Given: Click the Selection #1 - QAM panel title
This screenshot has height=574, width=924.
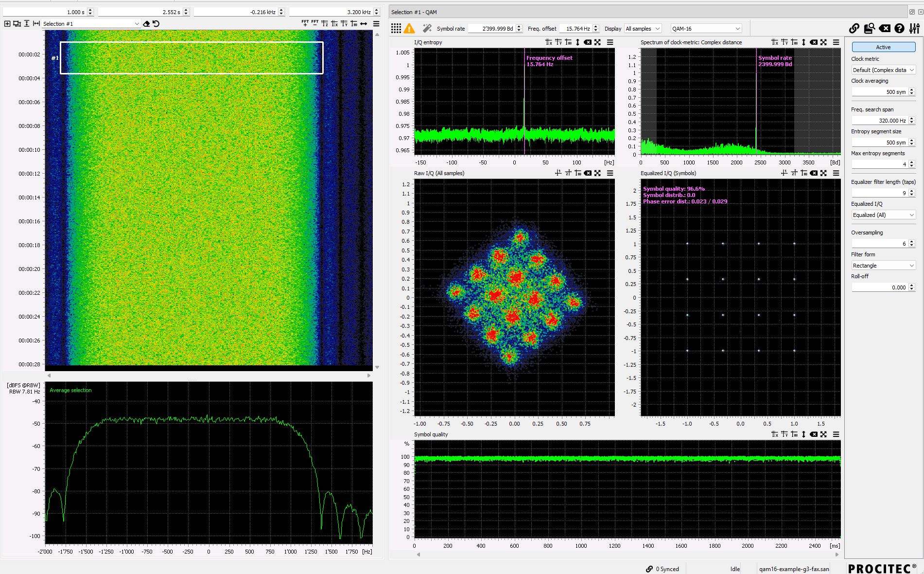Looking at the screenshot, I should coord(414,12).
